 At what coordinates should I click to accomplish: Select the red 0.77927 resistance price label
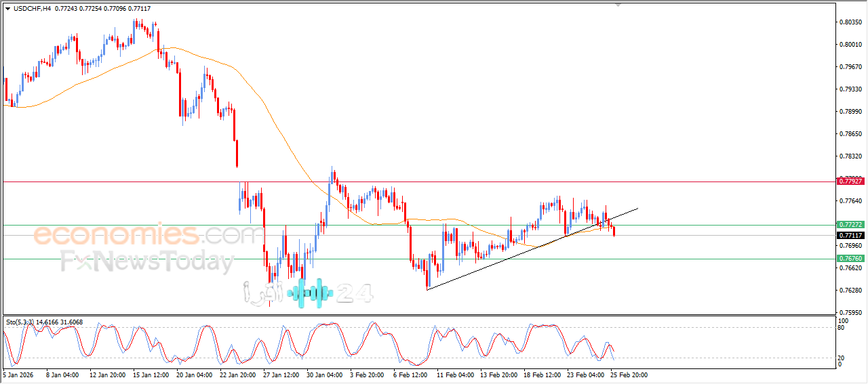click(850, 181)
